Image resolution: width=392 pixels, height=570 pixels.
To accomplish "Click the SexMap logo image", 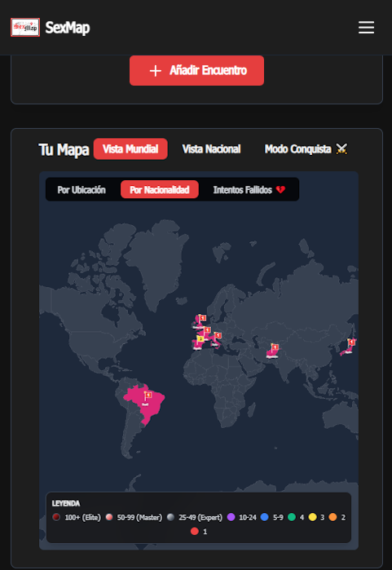I will coord(25,27).
